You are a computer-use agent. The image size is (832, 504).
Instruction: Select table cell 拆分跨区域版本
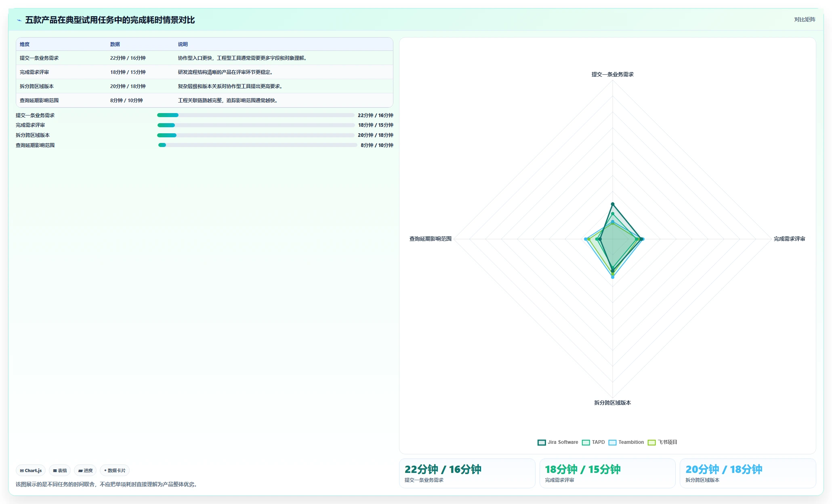[x=37, y=86]
